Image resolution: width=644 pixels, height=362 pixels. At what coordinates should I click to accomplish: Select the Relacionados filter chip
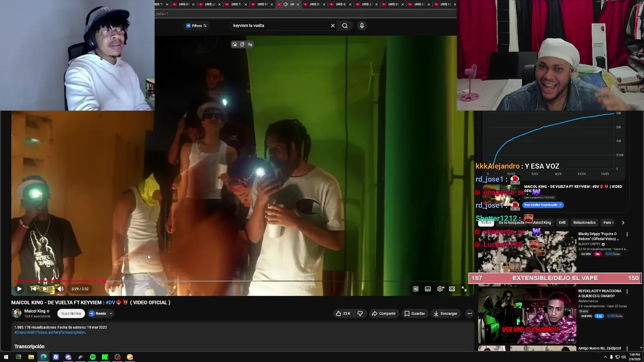point(584,222)
